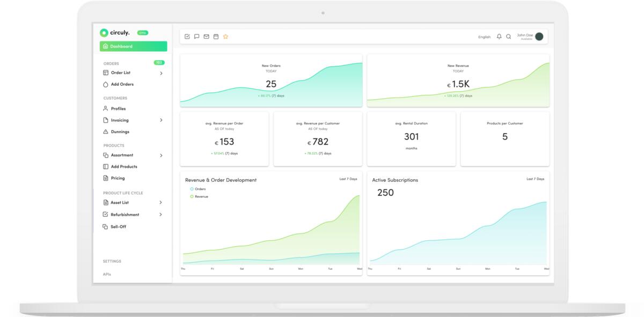Expand the Order List submenu arrow
Screen dimensions: 644x317
coord(161,73)
